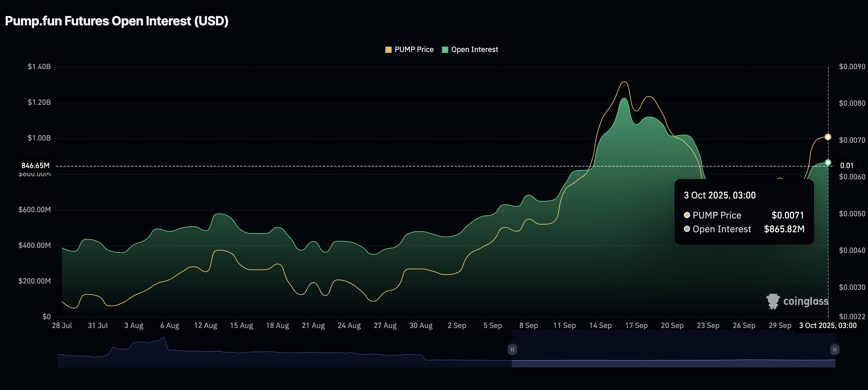Toggle the PUMP Price legend item
This screenshot has width=868, height=390.
413,49
